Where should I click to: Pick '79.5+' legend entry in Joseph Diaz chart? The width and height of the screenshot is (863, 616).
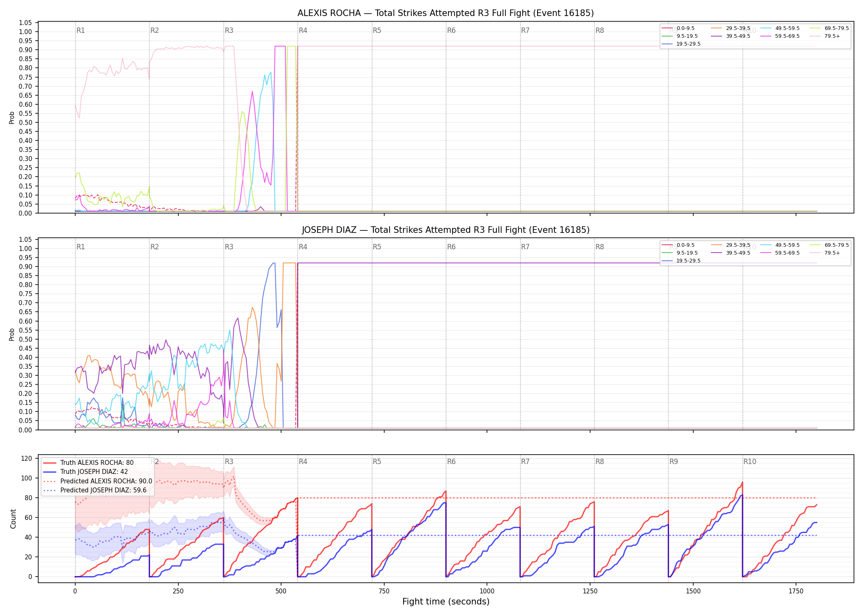coord(825,253)
